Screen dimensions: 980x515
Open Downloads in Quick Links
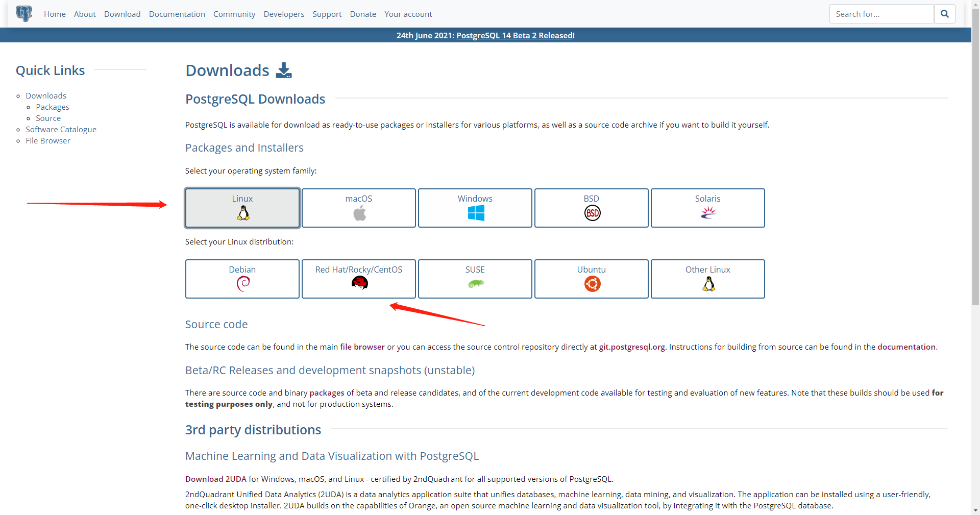pyautogui.click(x=46, y=96)
